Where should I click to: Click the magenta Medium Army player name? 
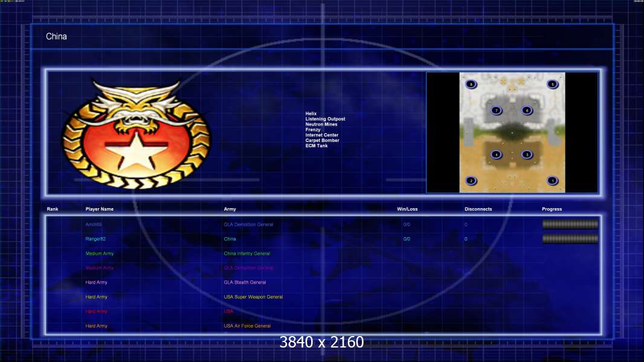tap(100, 268)
